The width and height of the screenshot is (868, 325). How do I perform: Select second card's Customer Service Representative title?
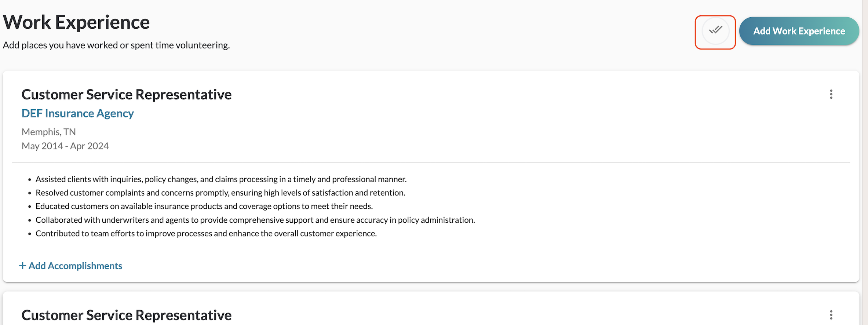click(x=126, y=315)
